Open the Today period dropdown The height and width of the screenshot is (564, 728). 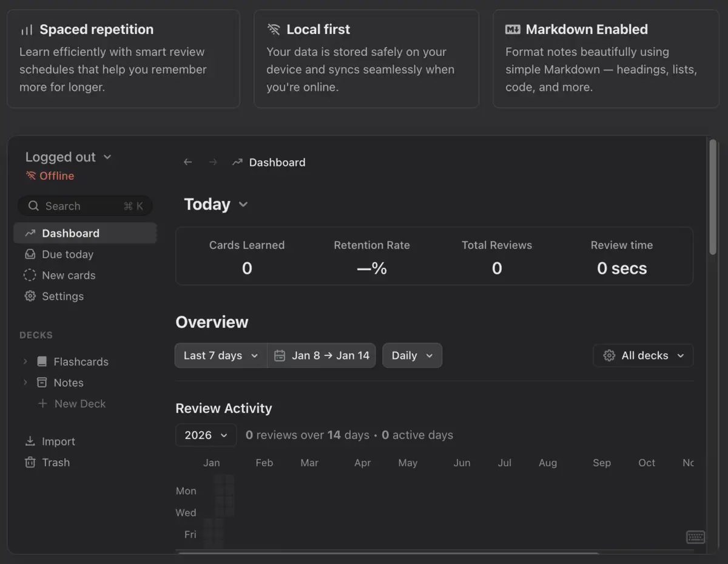[216, 205]
